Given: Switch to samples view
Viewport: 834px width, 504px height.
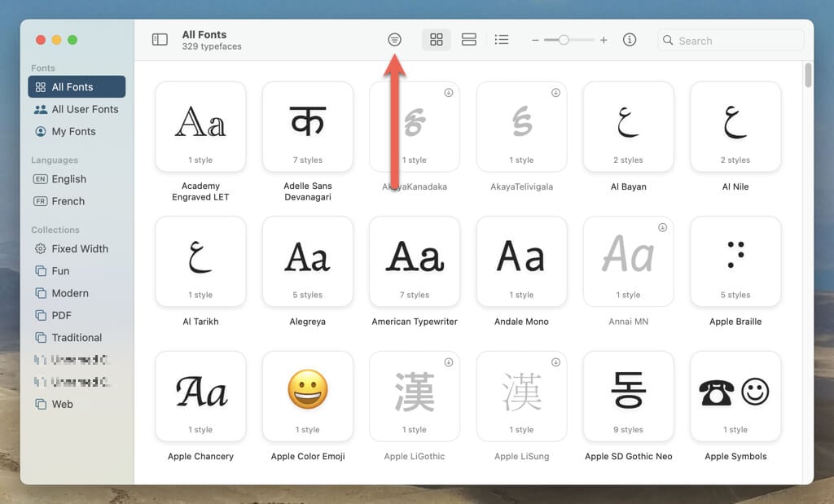Looking at the screenshot, I should pyautogui.click(x=468, y=39).
